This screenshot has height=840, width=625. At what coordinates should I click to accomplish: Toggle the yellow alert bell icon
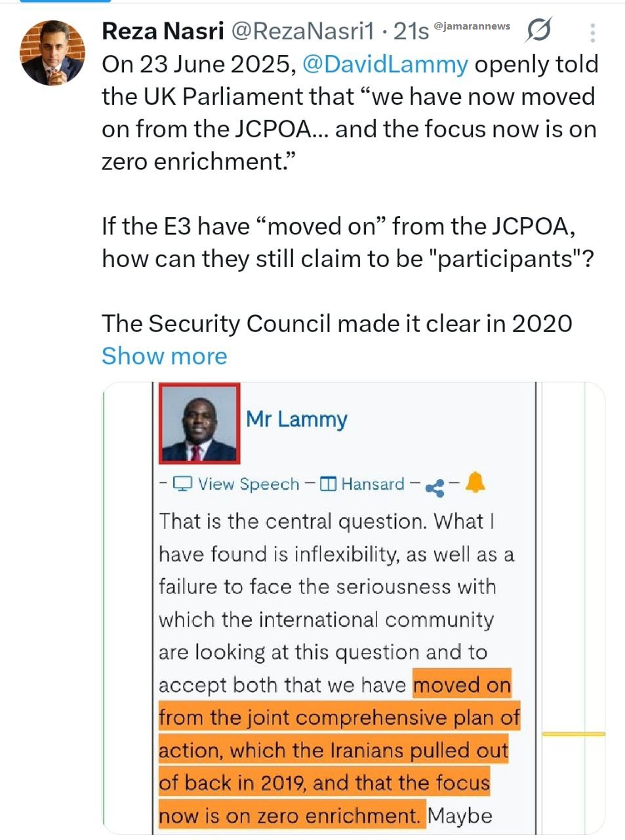click(475, 483)
